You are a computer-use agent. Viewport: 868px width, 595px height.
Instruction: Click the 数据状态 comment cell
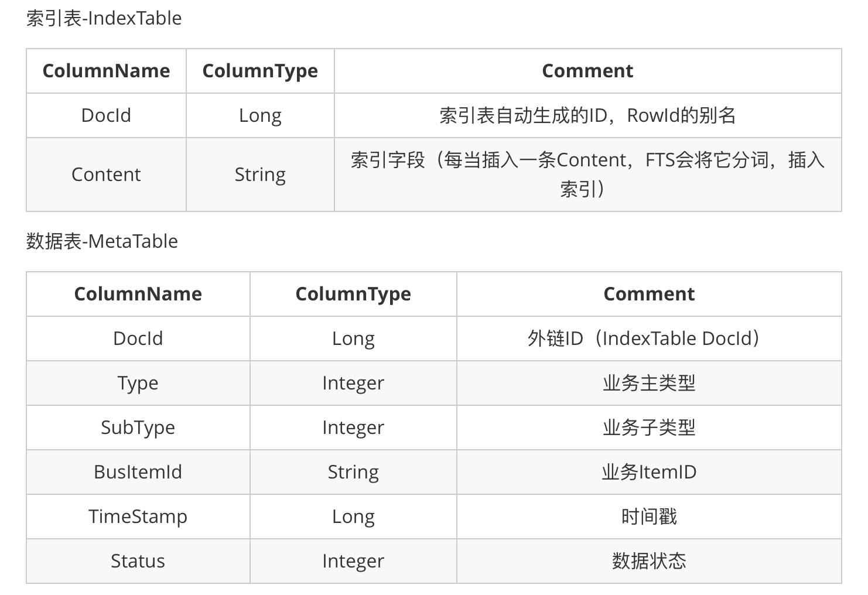coord(649,561)
